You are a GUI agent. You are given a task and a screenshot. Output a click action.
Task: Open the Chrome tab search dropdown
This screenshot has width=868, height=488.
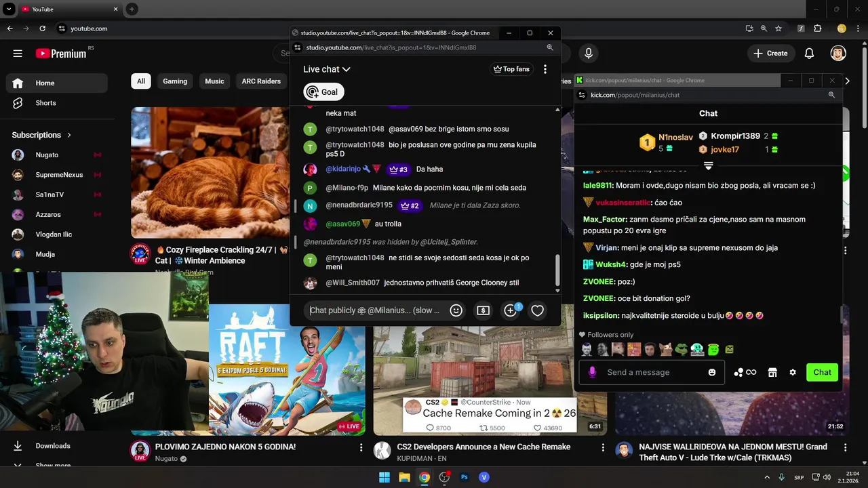(x=9, y=9)
